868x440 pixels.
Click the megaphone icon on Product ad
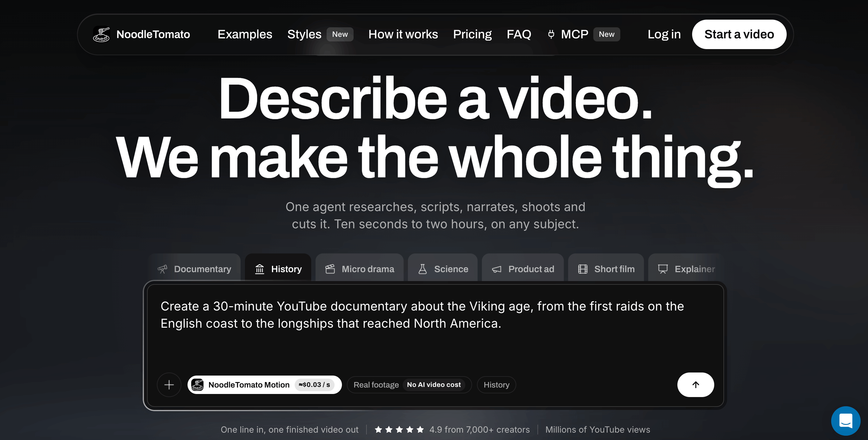[x=497, y=269]
